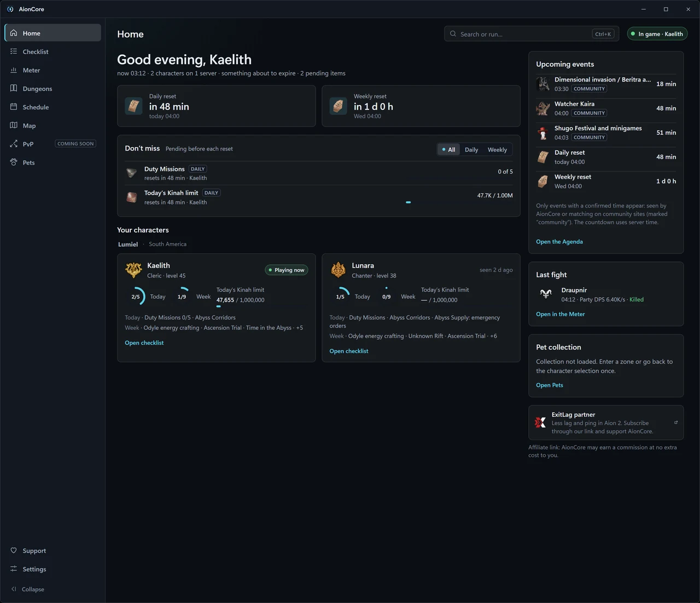Open last fight in the Meter
Screen dimensions: 700x603
tap(561, 314)
